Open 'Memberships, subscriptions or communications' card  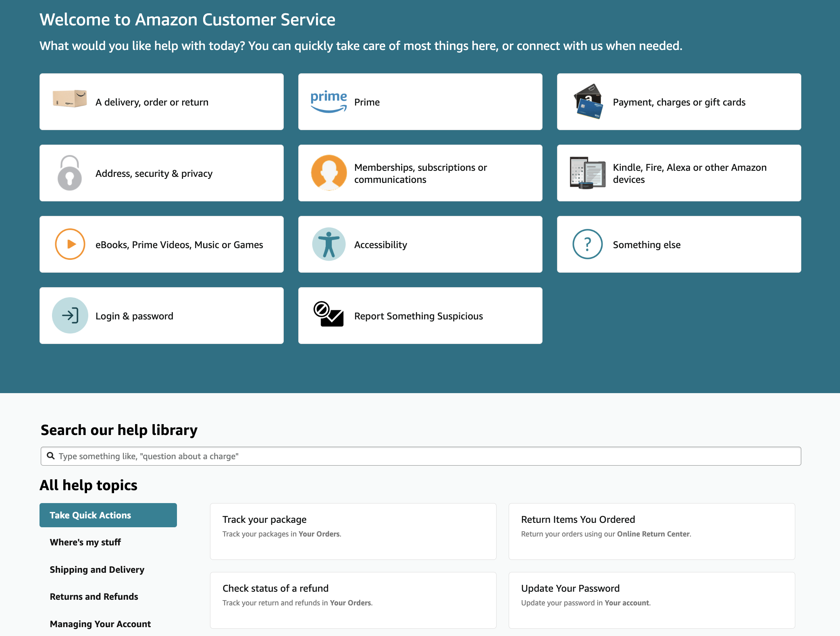[x=420, y=173]
